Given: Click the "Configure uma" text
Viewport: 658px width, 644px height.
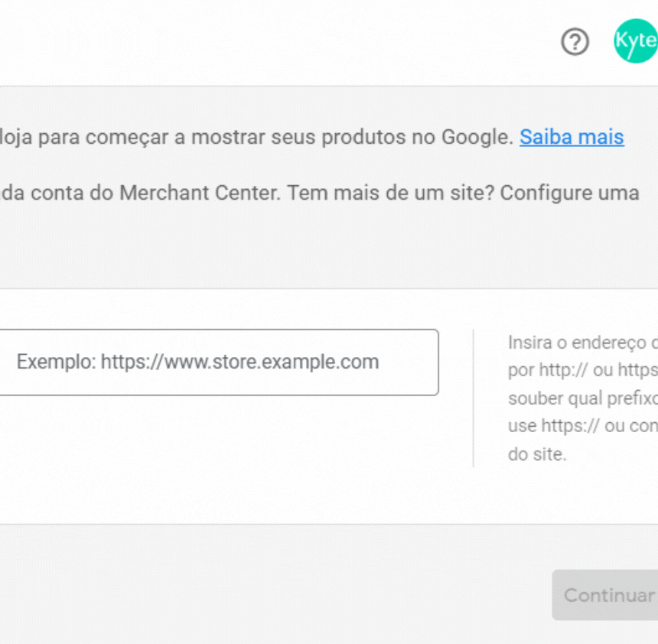Looking at the screenshot, I should coord(569,193).
